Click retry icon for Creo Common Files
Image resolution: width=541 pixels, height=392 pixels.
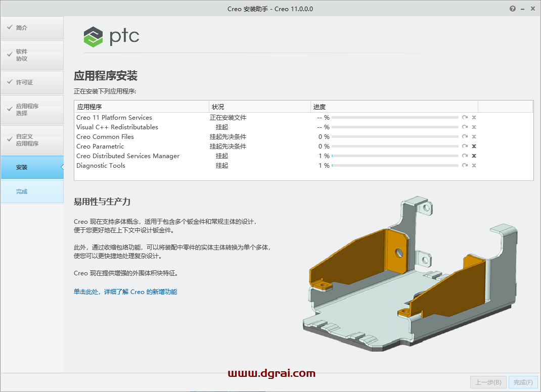click(465, 137)
